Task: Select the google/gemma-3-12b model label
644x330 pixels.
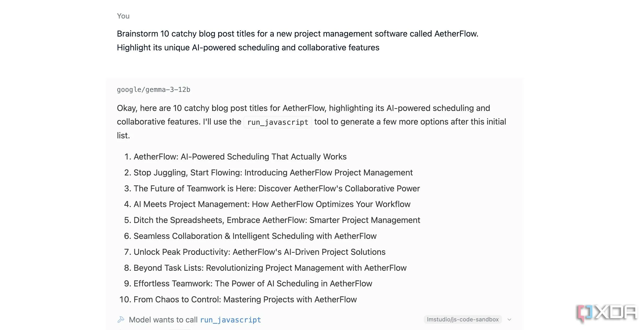Action: (153, 90)
